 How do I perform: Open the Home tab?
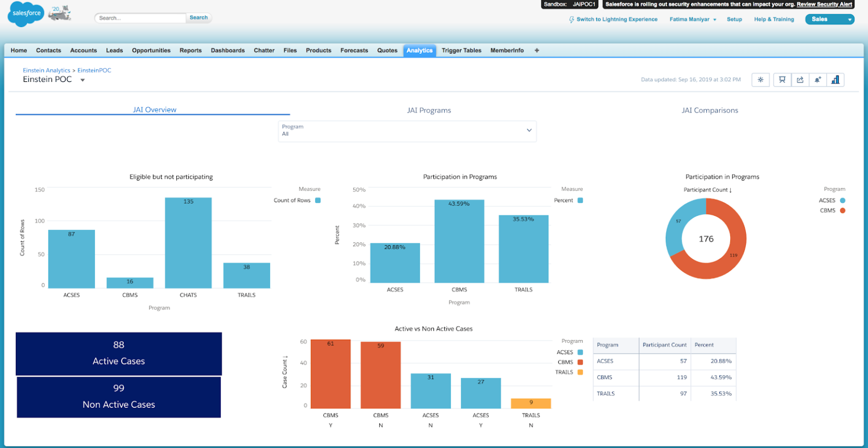pos(19,50)
